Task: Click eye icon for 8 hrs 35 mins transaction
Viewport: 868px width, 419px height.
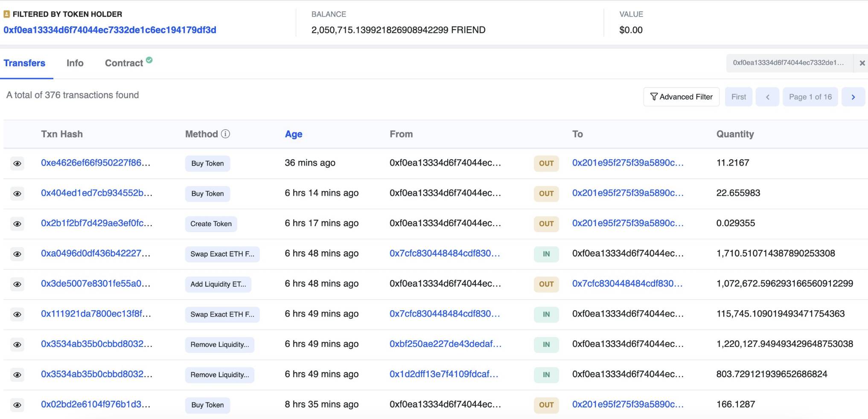Action: (17, 405)
